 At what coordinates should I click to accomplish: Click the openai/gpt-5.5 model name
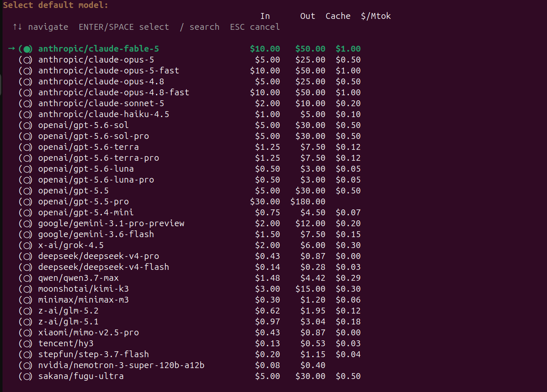point(73,191)
